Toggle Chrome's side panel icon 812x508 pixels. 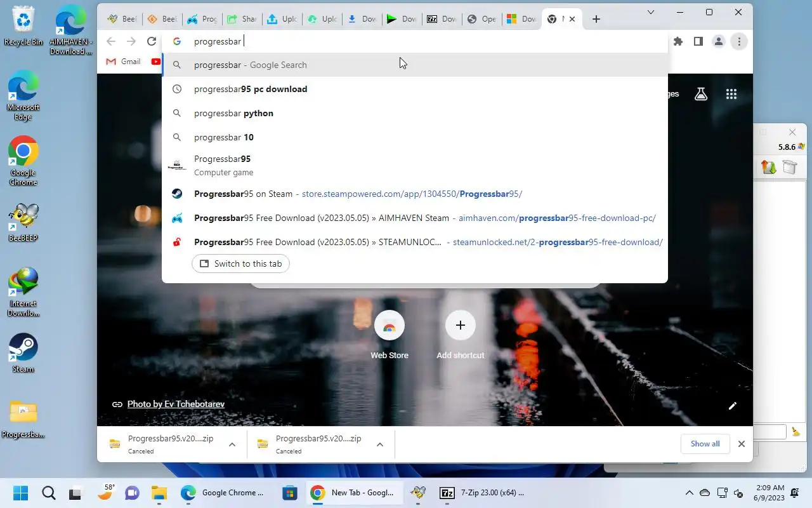coord(698,41)
